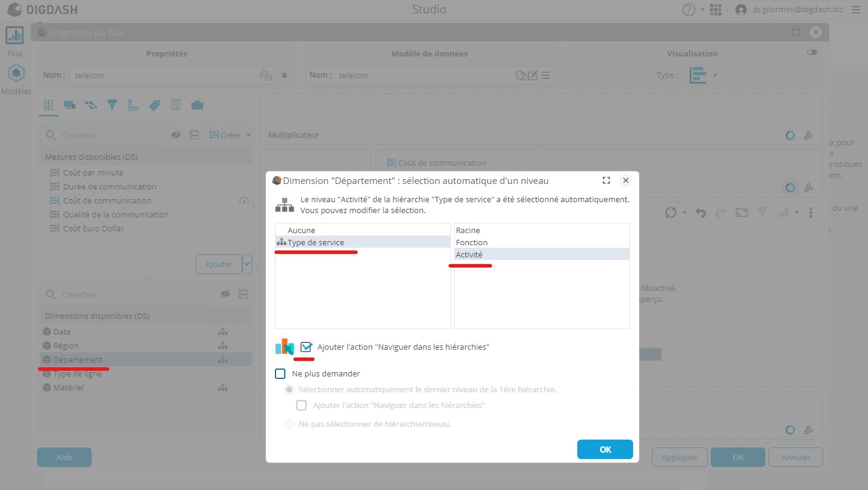Expand the Ajouter button dropdown arrow
The height and width of the screenshot is (490, 868).
tap(246, 264)
